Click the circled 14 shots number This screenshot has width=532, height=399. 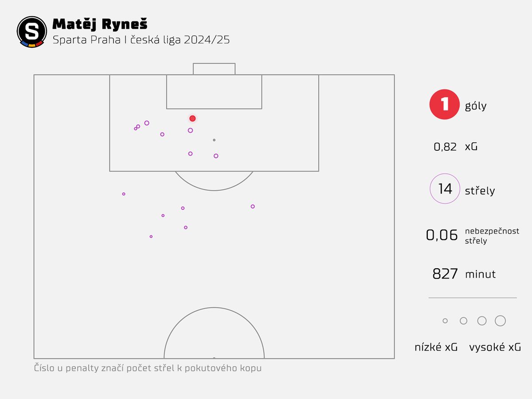tap(445, 188)
